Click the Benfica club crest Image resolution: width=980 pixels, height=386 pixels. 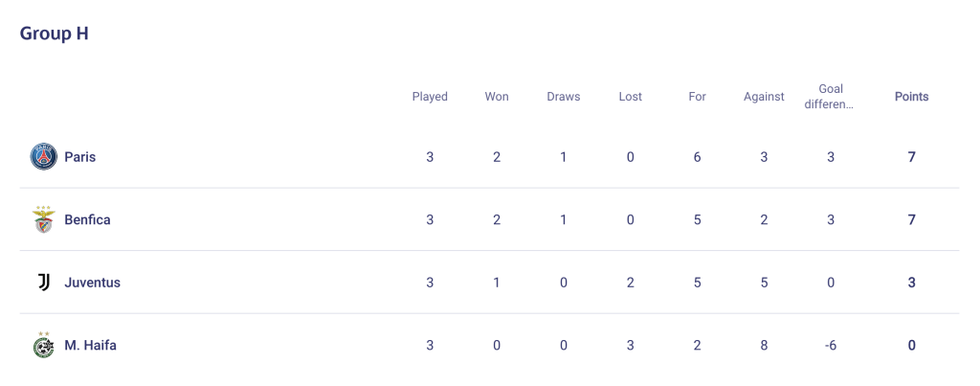click(x=44, y=219)
